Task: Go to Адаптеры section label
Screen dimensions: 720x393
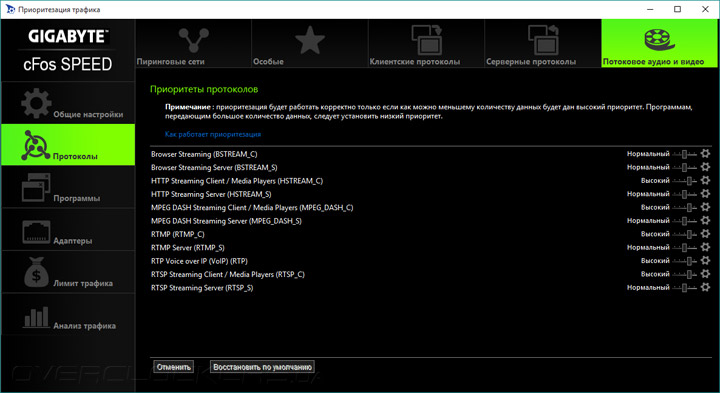Action: [73, 241]
